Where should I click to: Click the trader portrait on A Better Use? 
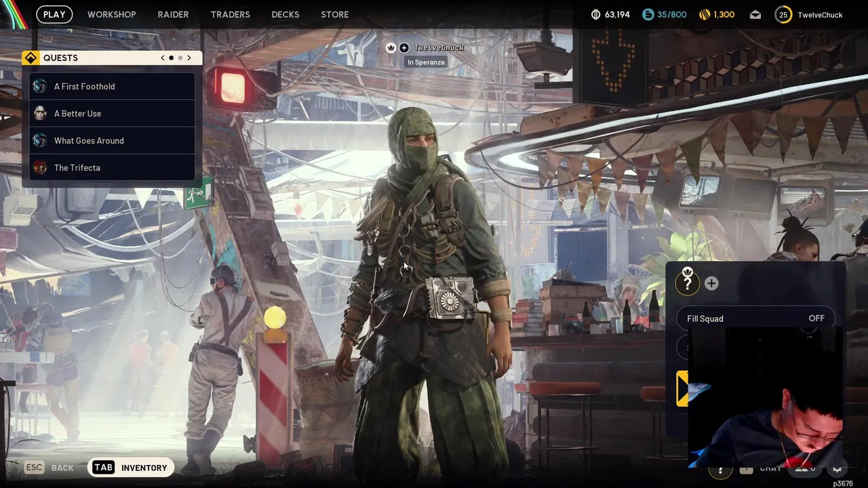point(40,113)
